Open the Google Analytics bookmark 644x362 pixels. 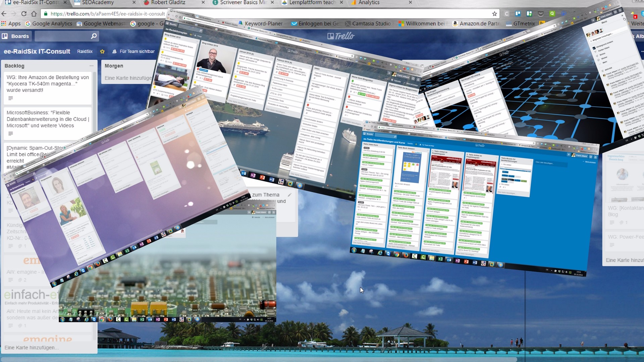(49, 23)
